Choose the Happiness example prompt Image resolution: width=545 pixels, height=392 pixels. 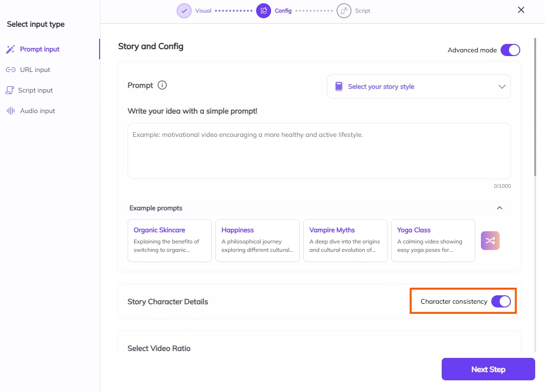[x=258, y=241]
